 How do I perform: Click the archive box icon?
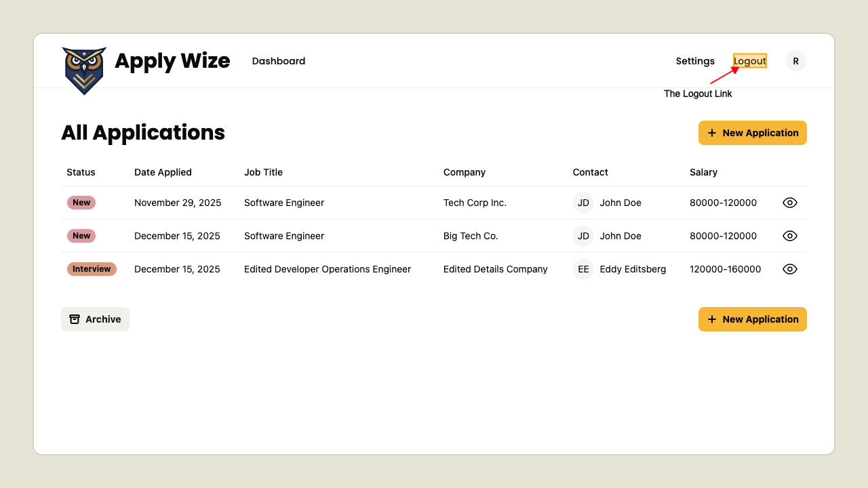75,319
